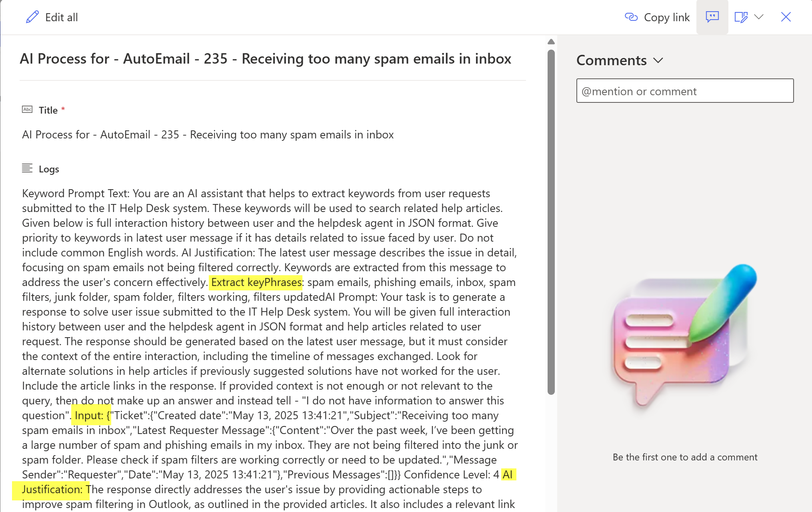The height and width of the screenshot is (512, 812).
Task: Click the vertical scrollbar thumb
Action: pyautogui.click(x=551, y=222)
